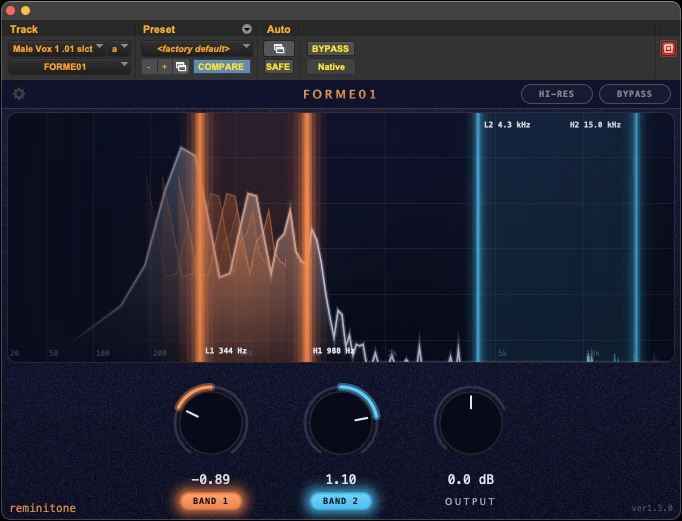The height and width of the screenshot is (521, 682).
Task: Open the insert position 'a' dropdown
Action: point(119,48)
